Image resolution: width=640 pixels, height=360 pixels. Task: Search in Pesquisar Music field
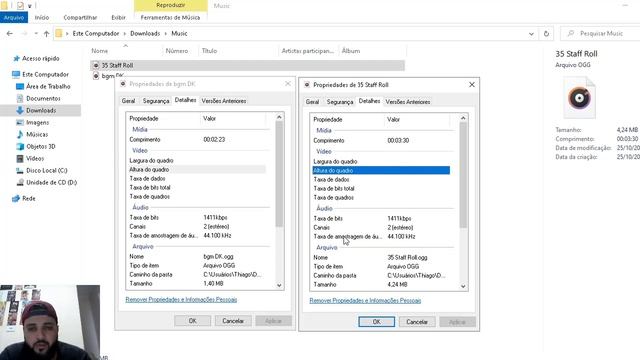click(600, 33)
